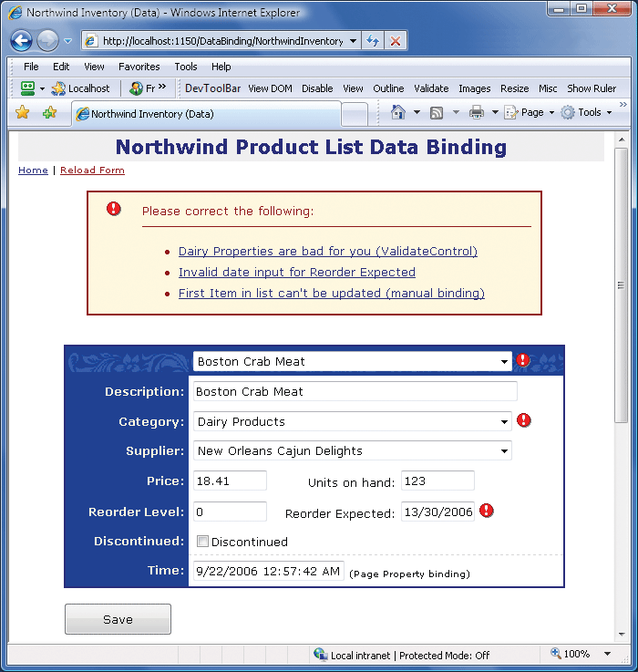Screen dimensions: 638x672
Task: Open the Outline developer toolbar menu
Action: click(x=388, y=88)
